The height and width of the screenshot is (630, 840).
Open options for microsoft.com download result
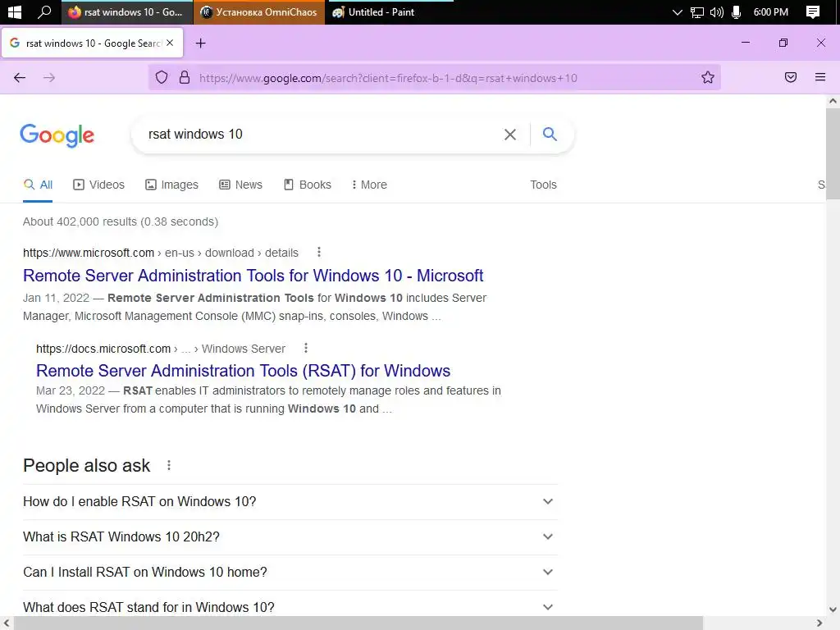[319, 252]
